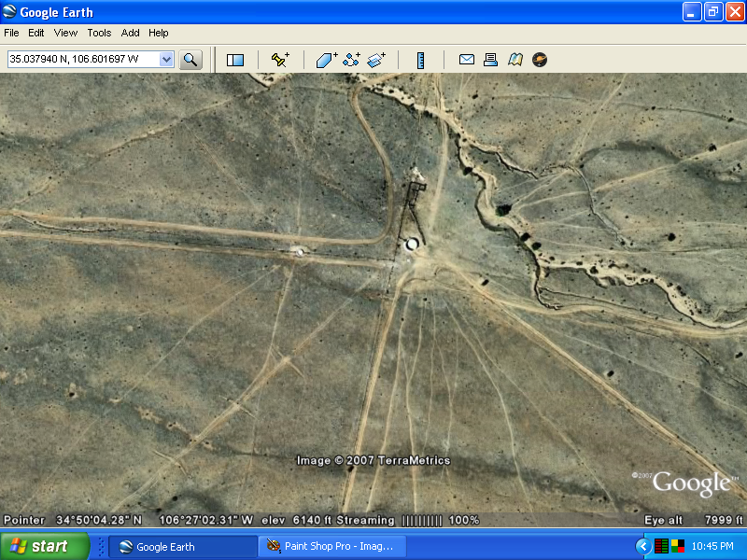Toggle the sidebar panel icon
The width and height of the screenshot is (747, 560).
(x=235, y=60)
